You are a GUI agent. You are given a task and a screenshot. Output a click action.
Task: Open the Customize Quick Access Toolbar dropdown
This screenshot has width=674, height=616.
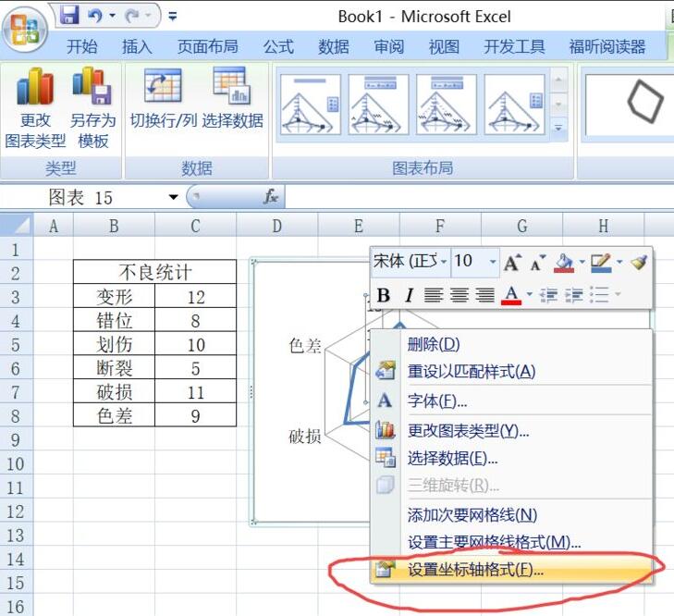click(172, 17)
